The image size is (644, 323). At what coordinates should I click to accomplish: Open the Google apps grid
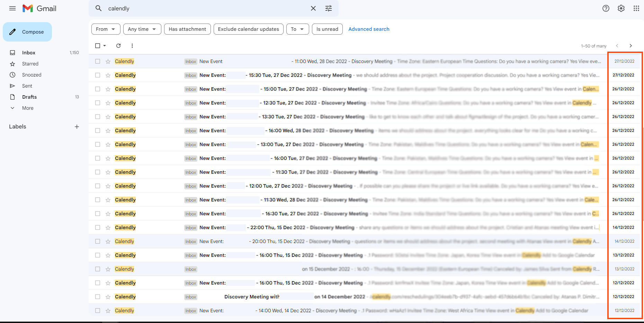tap(636, 8)
